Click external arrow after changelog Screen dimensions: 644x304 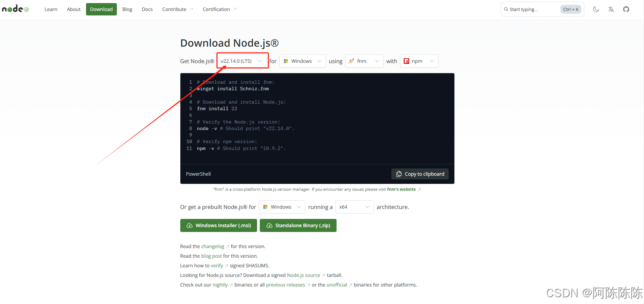[228, 247]
